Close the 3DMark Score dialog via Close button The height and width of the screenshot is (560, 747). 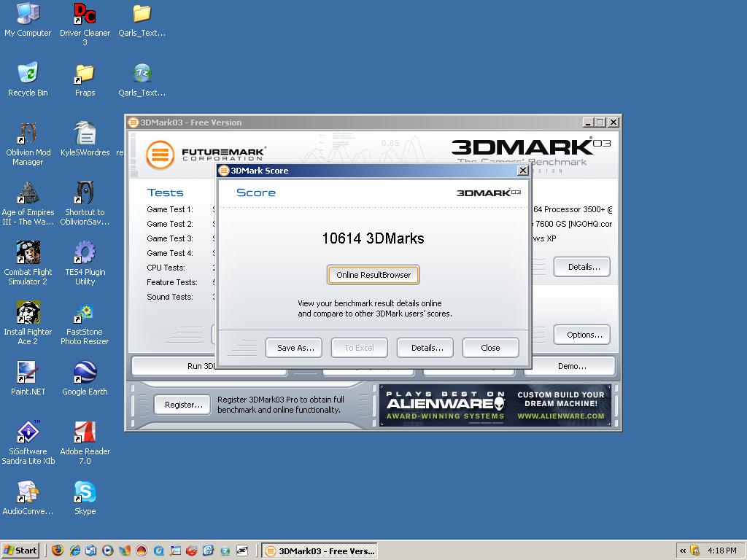coord(490,348)
